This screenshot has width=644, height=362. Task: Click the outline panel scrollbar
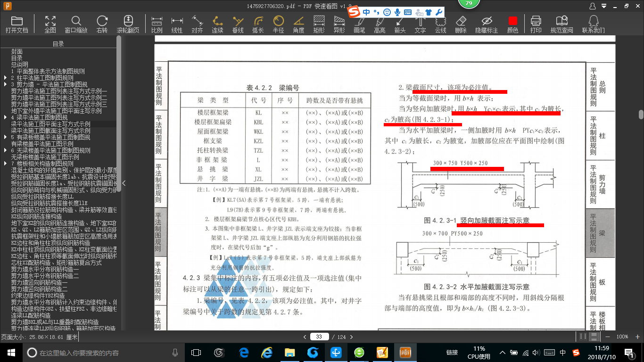click(x=119, y=113)
